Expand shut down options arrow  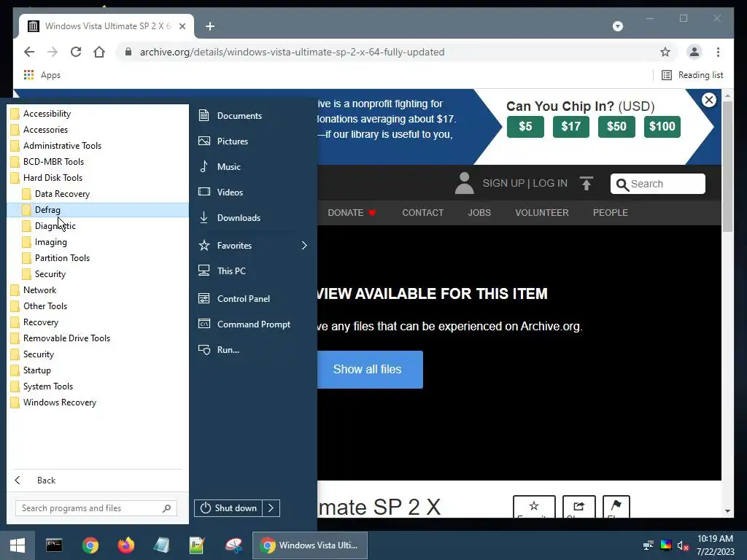[x=271, y=508]
